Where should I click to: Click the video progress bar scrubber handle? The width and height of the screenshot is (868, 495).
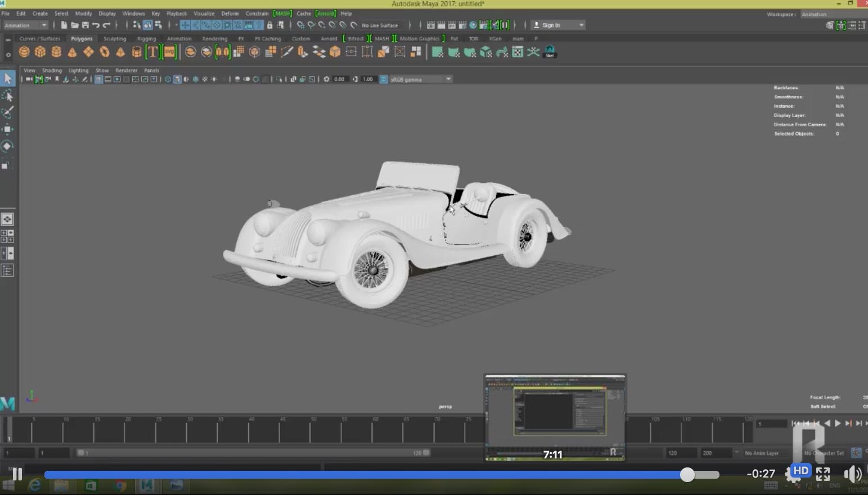[x=687, y=475]
